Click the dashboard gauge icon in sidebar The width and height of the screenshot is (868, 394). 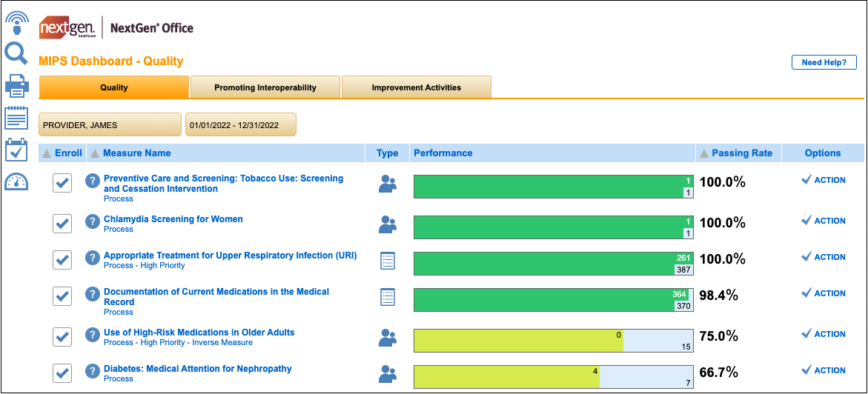coord(16,181)
